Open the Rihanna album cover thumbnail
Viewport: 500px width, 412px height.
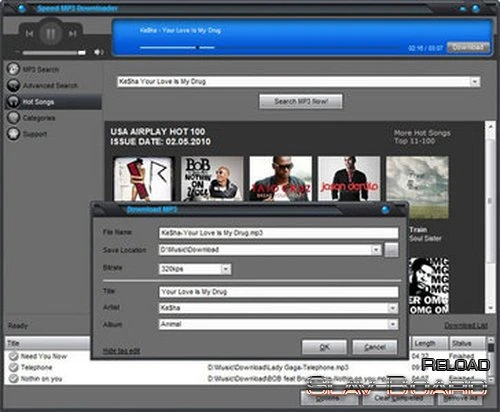144,179
